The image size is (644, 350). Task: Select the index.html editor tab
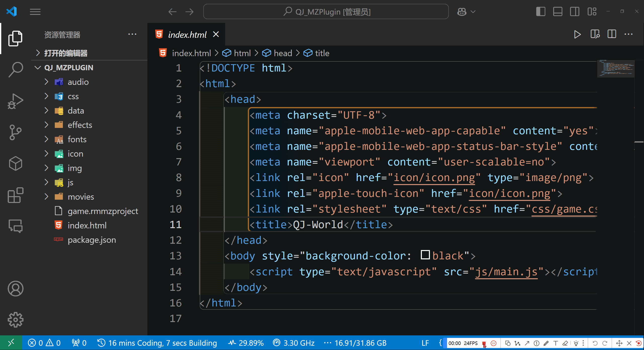tap(187, 34)
